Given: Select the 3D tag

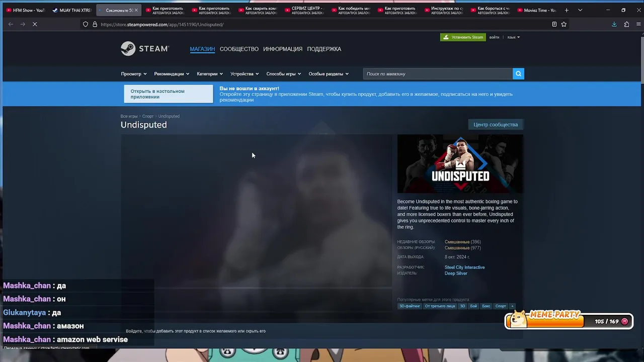Looking at the screenshot, I should pyautogui.click(x=462, y=306).
